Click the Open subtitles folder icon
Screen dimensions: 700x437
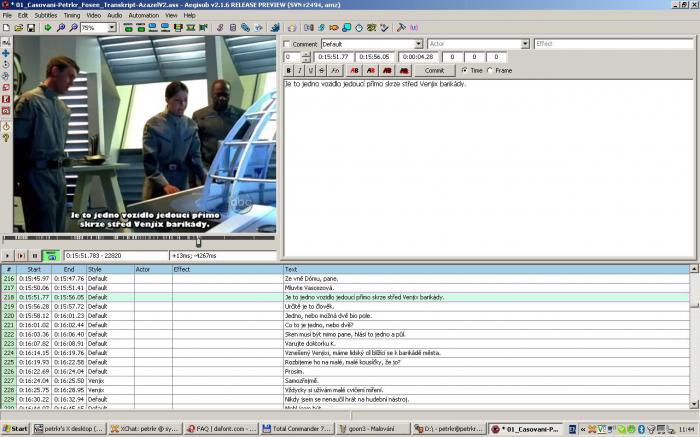pyautogui.click(x=18, y=28)
